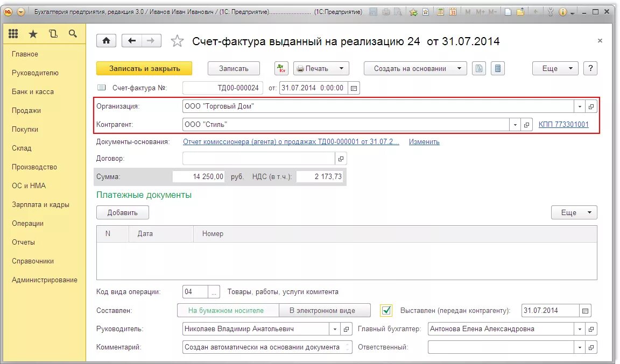
Task: Show info icon in title bar
Action: (562, 12)
